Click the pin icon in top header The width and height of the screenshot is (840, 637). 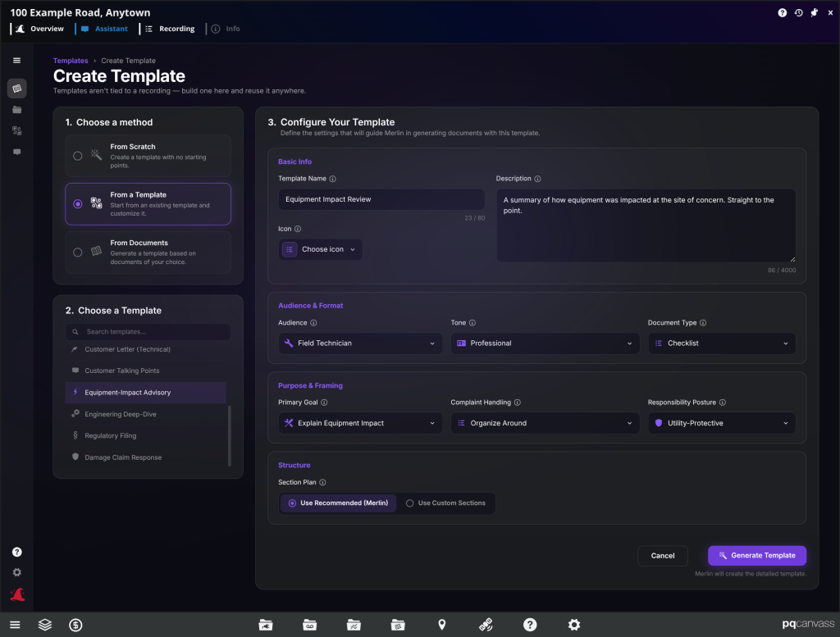815,13
